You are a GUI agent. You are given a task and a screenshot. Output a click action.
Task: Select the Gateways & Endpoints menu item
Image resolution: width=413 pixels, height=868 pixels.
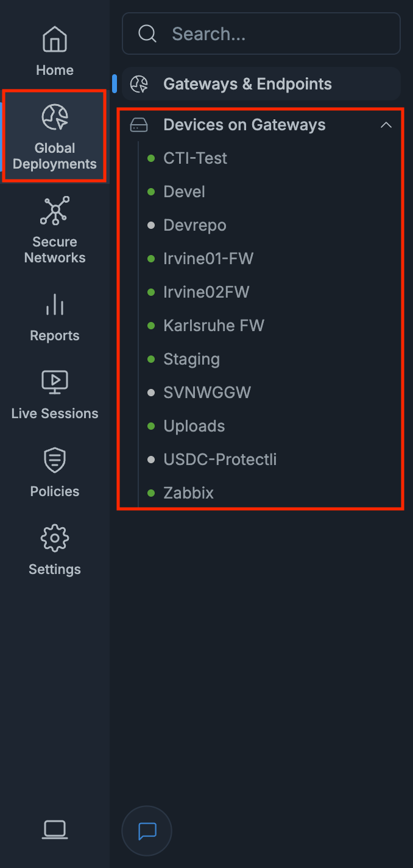[247, 84]
